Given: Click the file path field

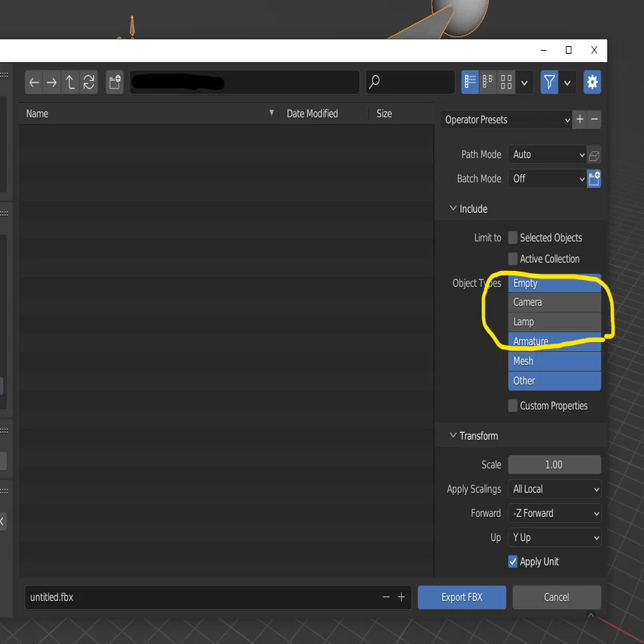Looking at the screenshot, I should point(244,82).
